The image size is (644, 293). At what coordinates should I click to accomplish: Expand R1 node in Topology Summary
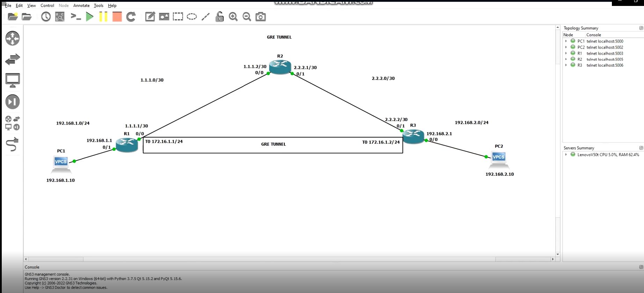coord(566,53)
